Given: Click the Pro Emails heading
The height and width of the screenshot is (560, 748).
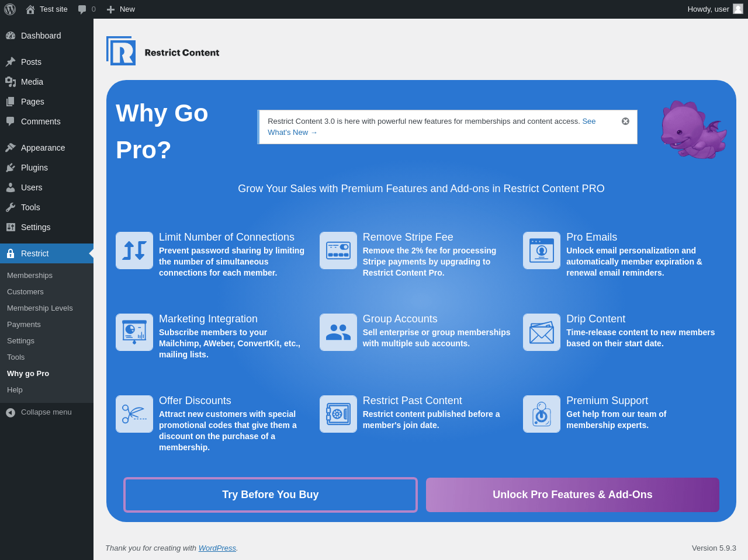Looking at the screenshot, I should coord(591,237).
